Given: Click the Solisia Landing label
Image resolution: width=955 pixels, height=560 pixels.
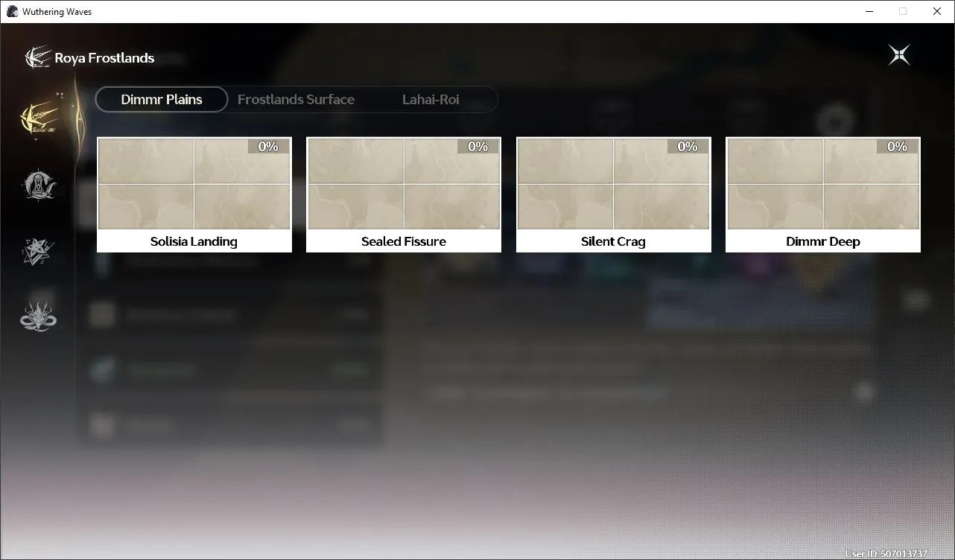Looking at the screenshot, I should coord(194,241).
